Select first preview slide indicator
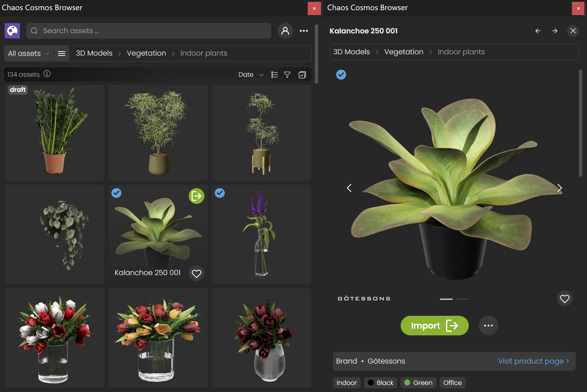Viewport: 587px width, 392px height. point(446,299)
